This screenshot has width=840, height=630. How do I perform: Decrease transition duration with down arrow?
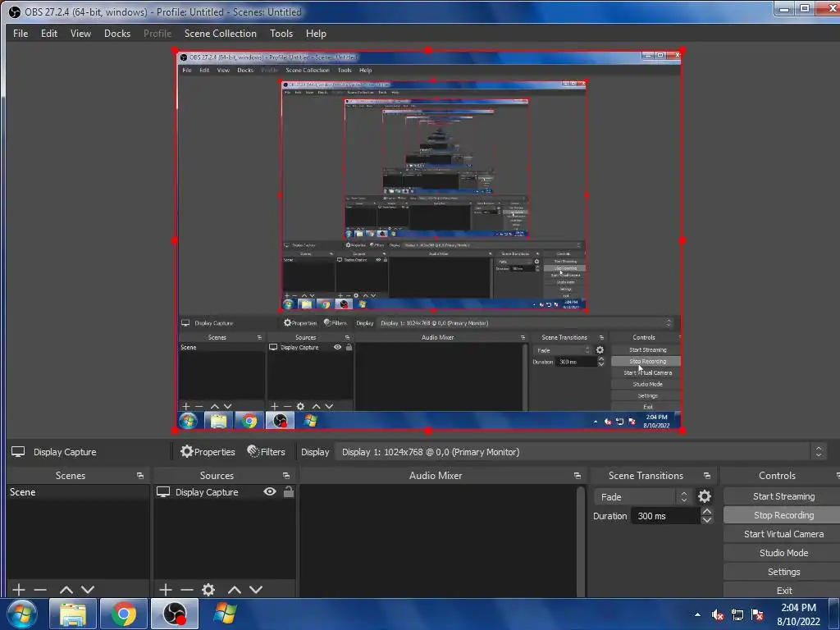tap(707, 520)
